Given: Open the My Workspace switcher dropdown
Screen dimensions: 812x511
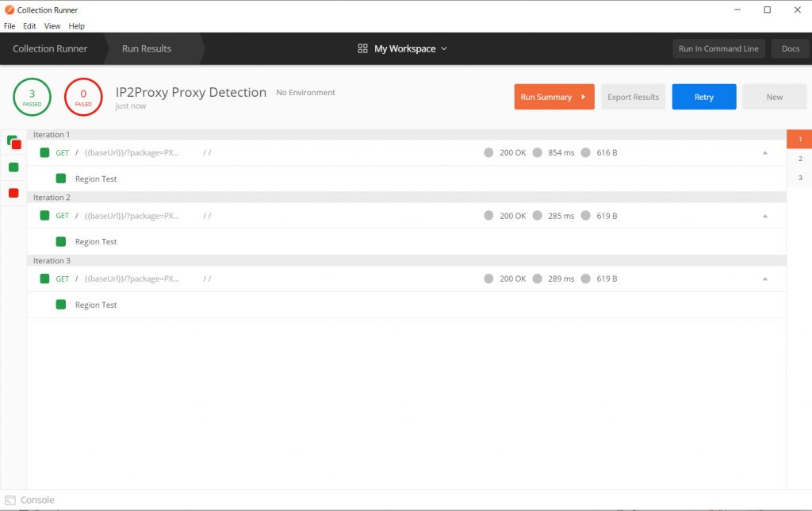Looking at the screenshot, I should (x=408, y=48).
